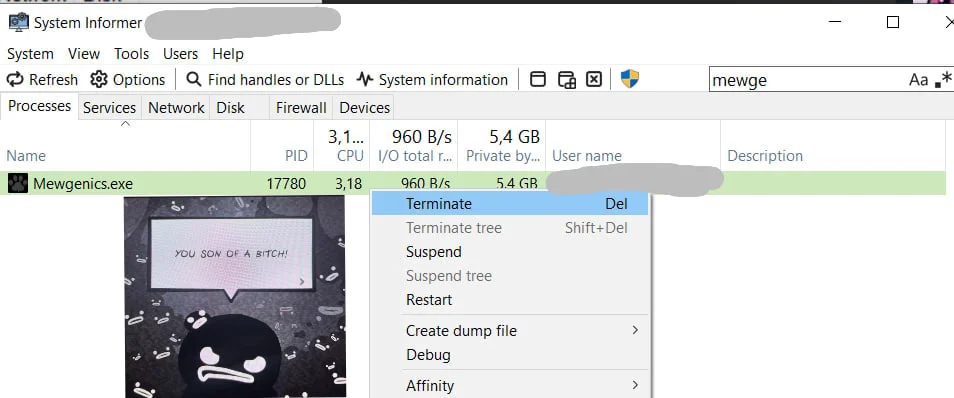
Task: Expand the Affinity submenu
Action: click(509, 385)
